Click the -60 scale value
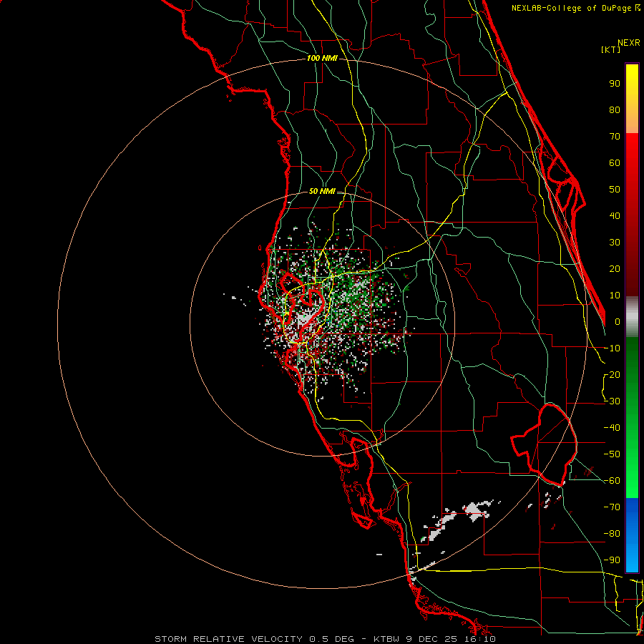The image size is (644, 644). pos(612,481)
